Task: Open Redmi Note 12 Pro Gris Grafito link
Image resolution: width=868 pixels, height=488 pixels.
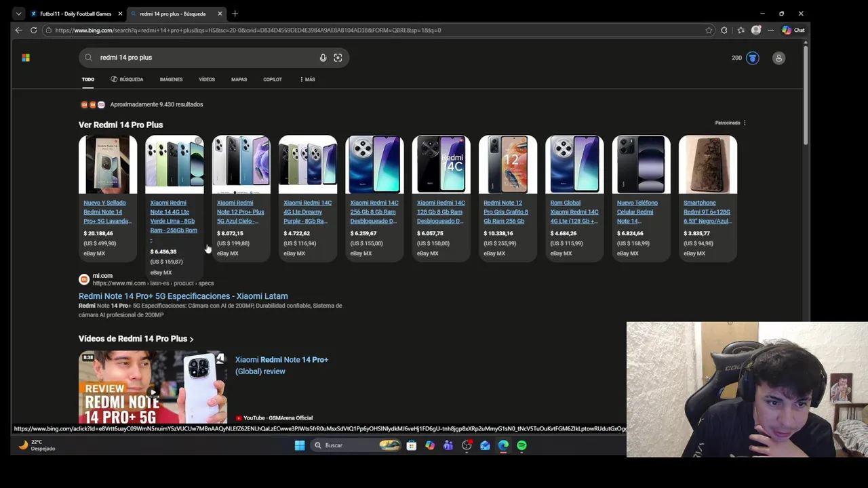Action: 506,212
